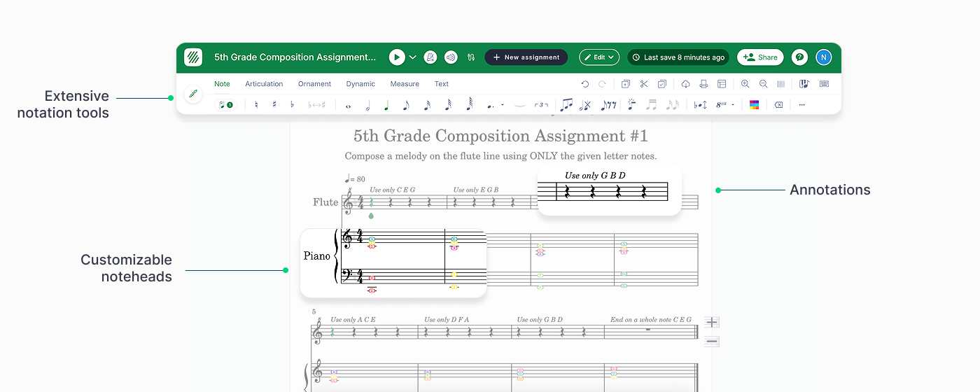Insert a flat accidental
Screen dimensions: 980x392
click(292, 105)
